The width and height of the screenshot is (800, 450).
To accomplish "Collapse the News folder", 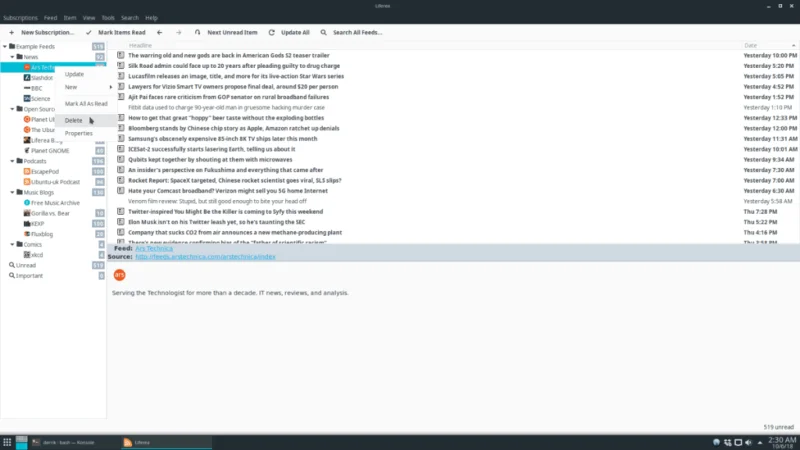I will [x=12, y=57].
